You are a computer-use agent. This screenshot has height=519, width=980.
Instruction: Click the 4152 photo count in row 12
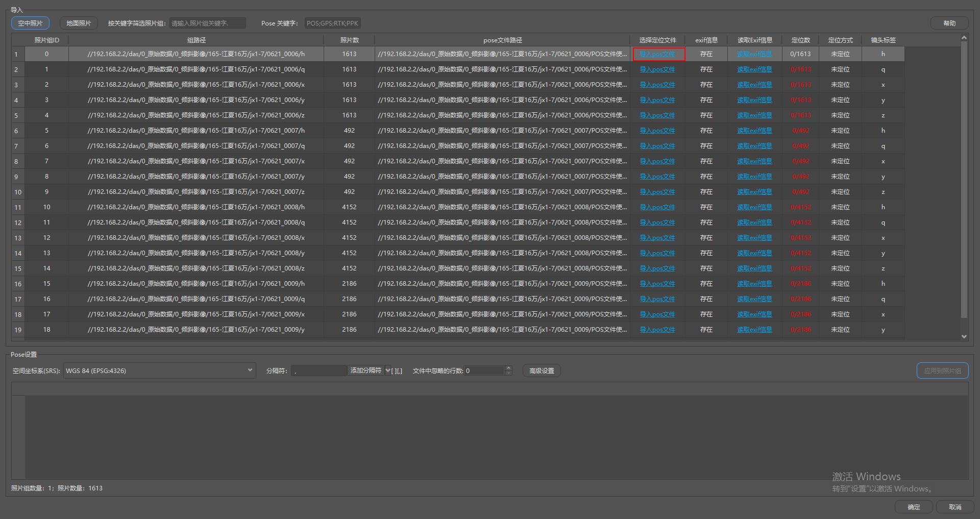click(x=349, y=223)
